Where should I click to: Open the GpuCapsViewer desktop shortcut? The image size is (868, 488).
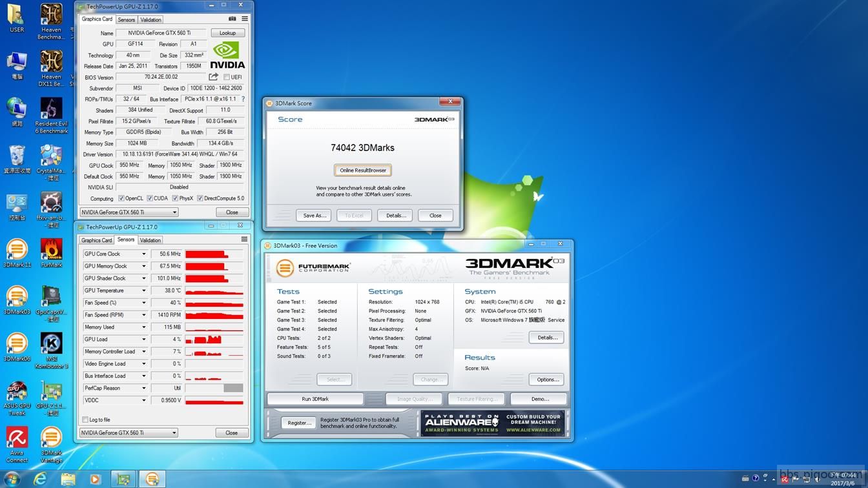(x=51, y=303)
